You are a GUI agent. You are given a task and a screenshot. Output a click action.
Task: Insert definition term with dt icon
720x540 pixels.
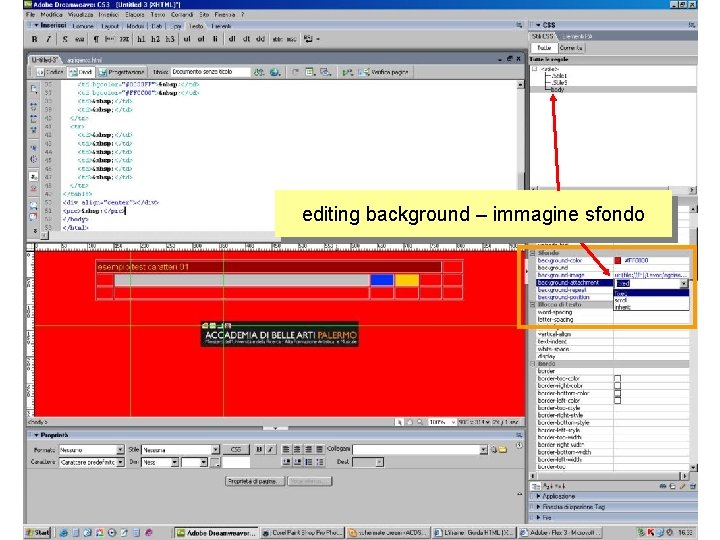[246, 39]
